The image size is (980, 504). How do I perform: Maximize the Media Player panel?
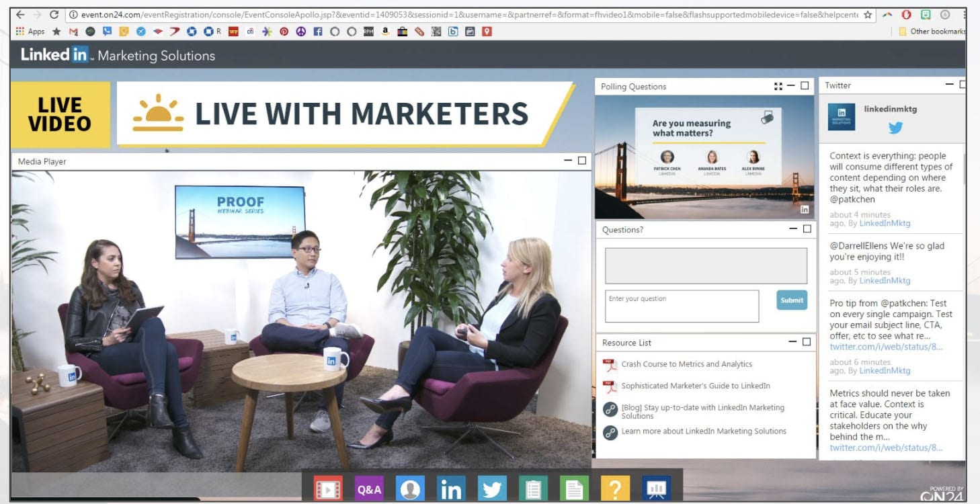pyautogui.click(x=582, y=161)
